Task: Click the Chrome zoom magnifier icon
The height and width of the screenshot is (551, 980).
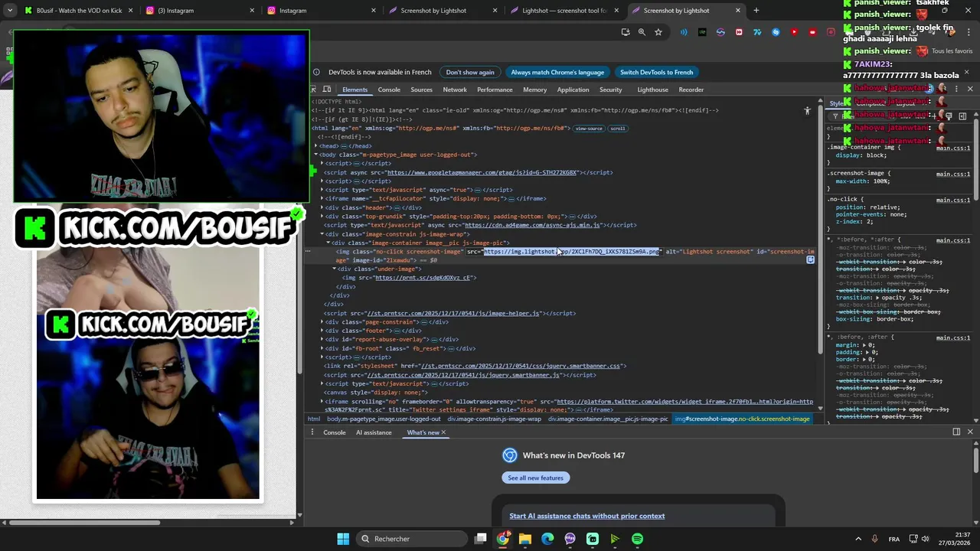Action: 642,32
